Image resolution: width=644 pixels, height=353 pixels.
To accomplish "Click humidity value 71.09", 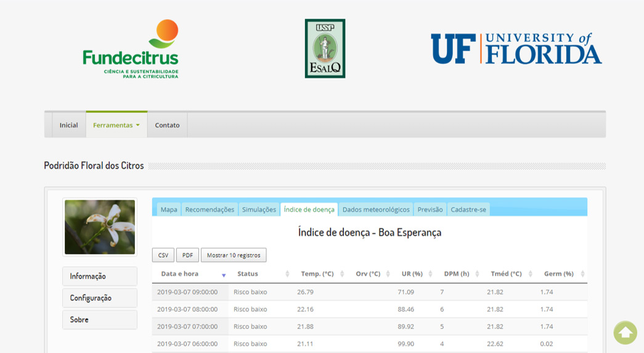I will point(406,292).
